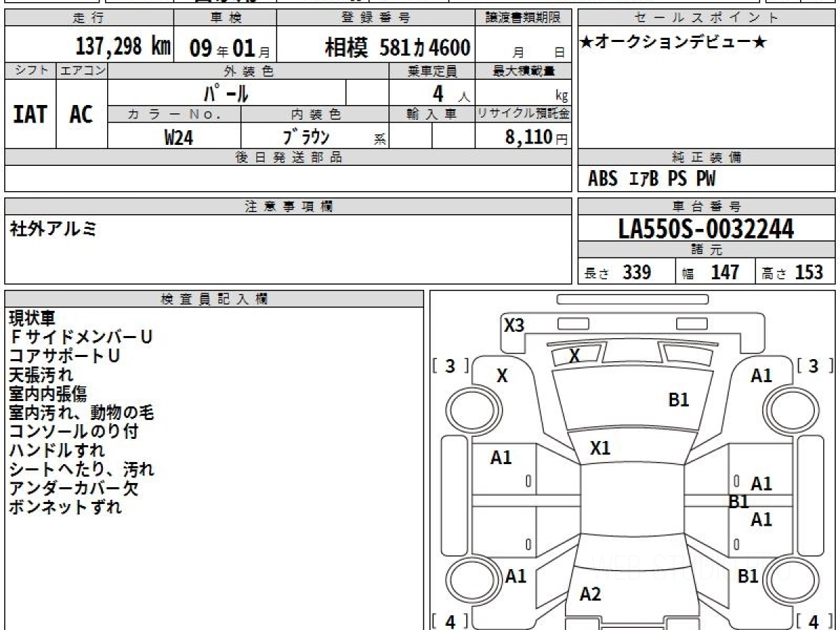Screen dimensions: 840x630
Task: Select interior color ブラウン
Action: pos(305,137)
